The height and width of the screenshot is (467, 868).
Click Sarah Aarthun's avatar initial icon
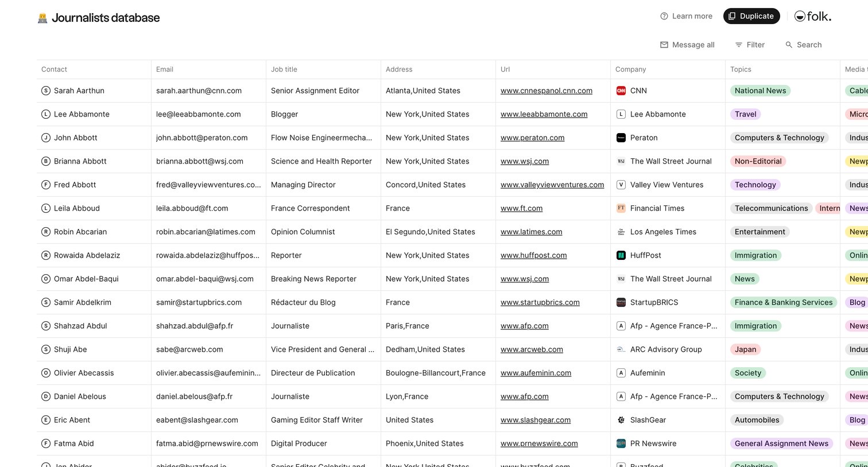click(46, 91)
